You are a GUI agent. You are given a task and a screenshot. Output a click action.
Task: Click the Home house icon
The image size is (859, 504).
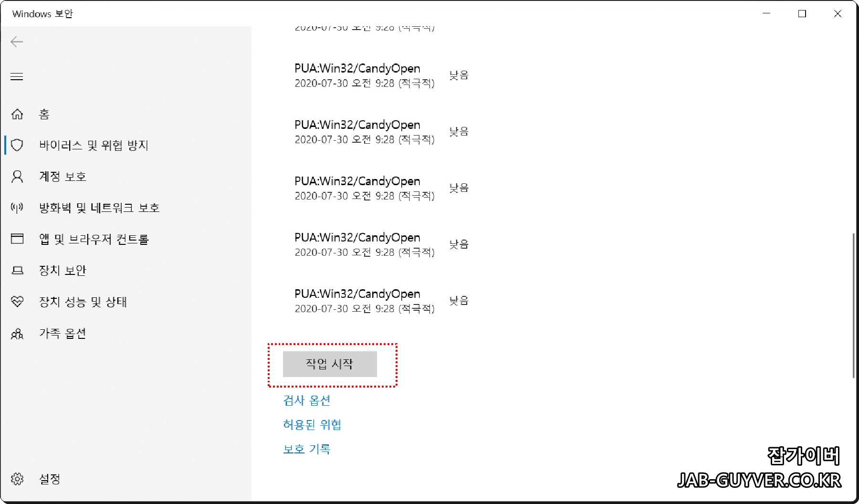point(17,114)
